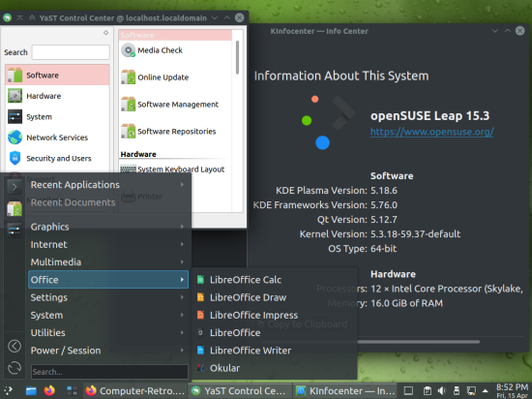Show hidden system tray icons arrow
Viewport: 532px width, 399px height.
(x=486, y=391)
